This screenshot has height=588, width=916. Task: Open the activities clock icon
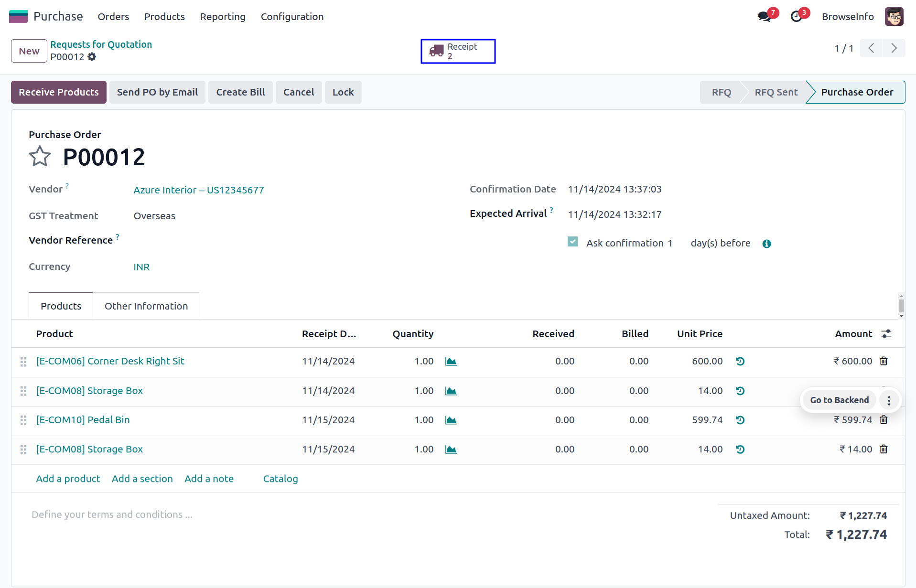click(x=796, y=17)
